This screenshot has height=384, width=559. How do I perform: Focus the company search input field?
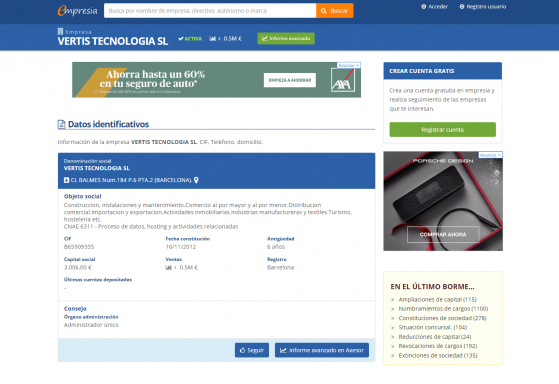[210, 11]
